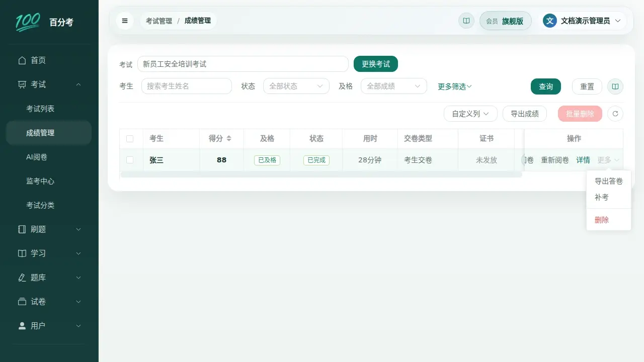Check the checkbox for 张三 row
This screenshot has width=644, height=362.
point(130,160)
